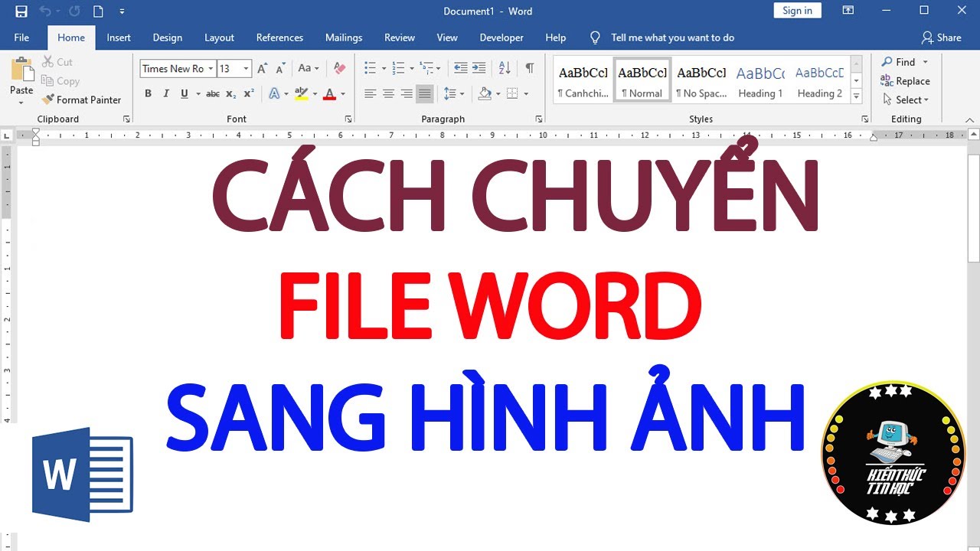Toggle justify alignment
Screen dimensions: 980x551
(425, 93)
